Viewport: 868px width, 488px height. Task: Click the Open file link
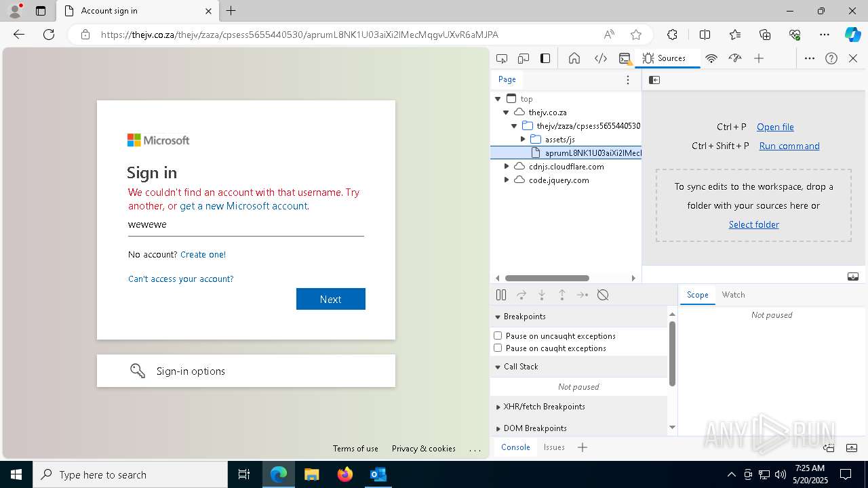point(775,127)
